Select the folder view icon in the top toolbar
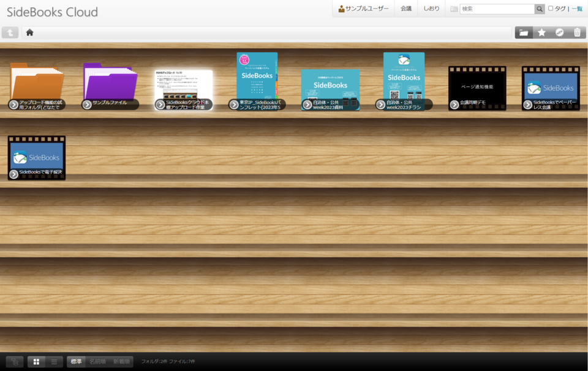Screen dimensions: 588x371 point(524,32)
